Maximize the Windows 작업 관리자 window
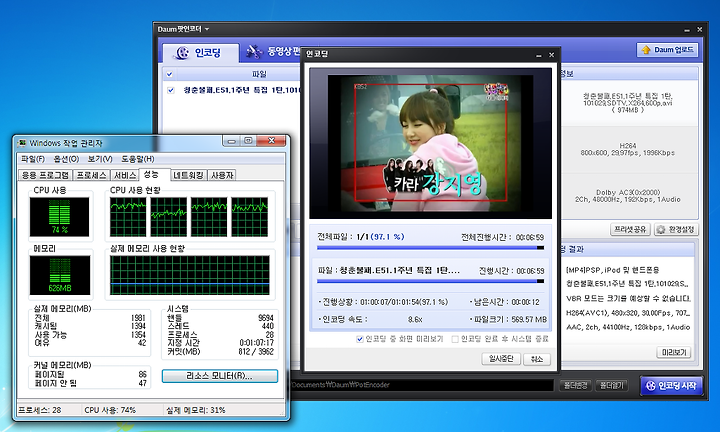This screenshot has width=720, height=432. click(x=248, y=140)
